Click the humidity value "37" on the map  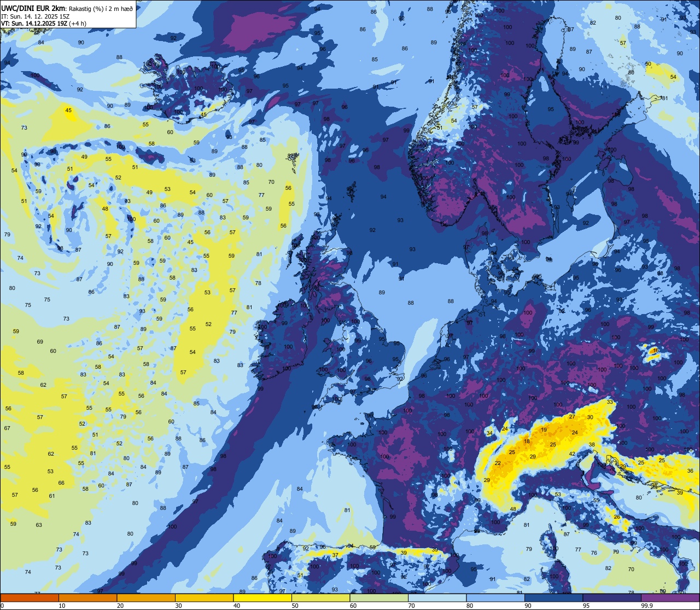pyautogui.click(x=335, y=555)
